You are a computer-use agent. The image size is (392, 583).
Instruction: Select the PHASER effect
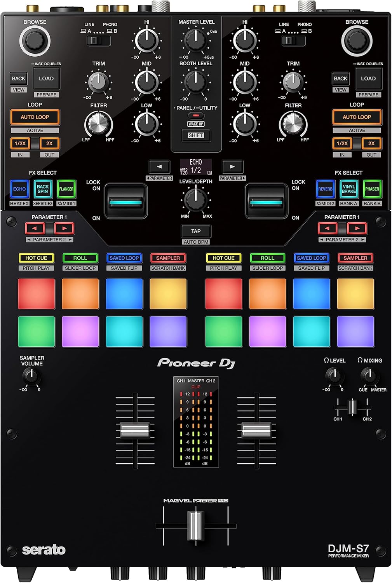pyautogui.click(x=373, y=189)
